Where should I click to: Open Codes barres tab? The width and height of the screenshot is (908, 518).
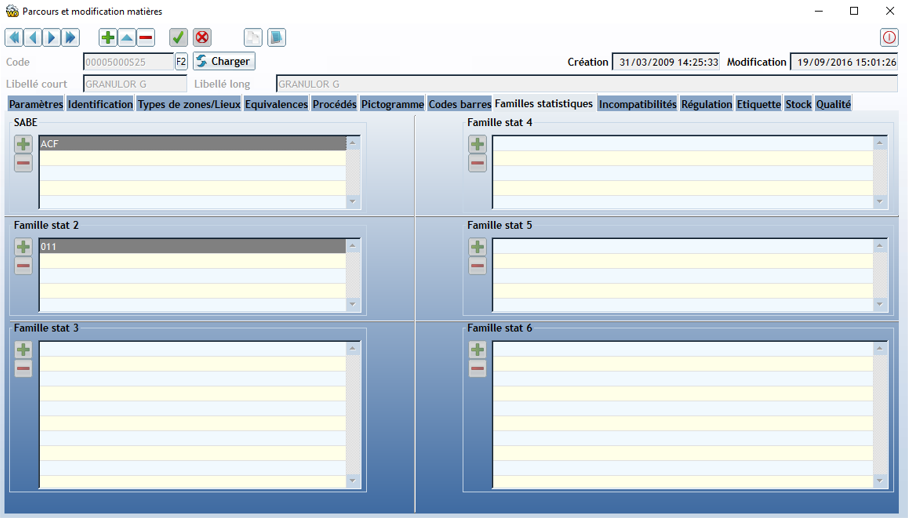click(460, 104)
